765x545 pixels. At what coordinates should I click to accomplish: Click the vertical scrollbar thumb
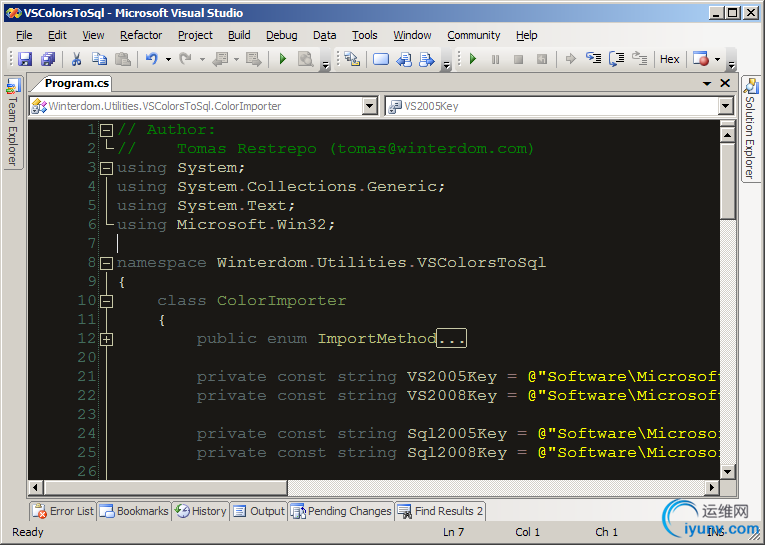click(727, 181)
